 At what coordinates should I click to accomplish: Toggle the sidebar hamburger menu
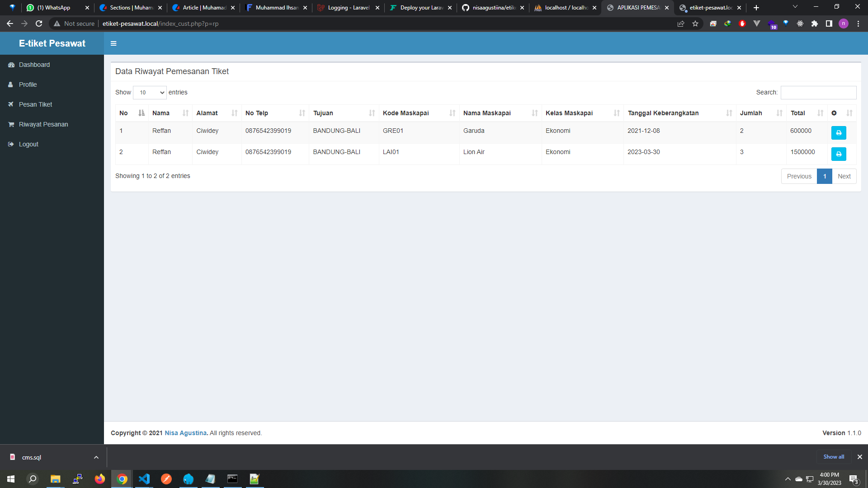(x=113, y=43)
